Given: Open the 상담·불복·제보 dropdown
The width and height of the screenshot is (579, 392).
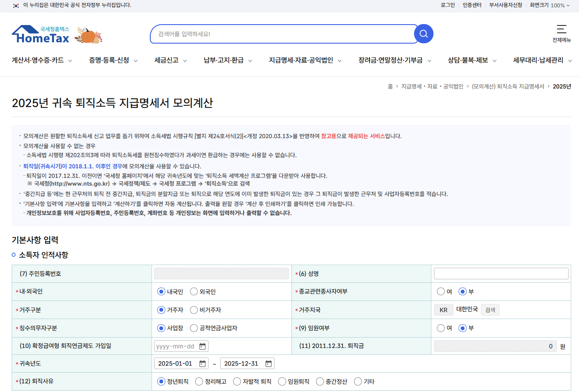Looking at the screenshot, I should [470, 61].
